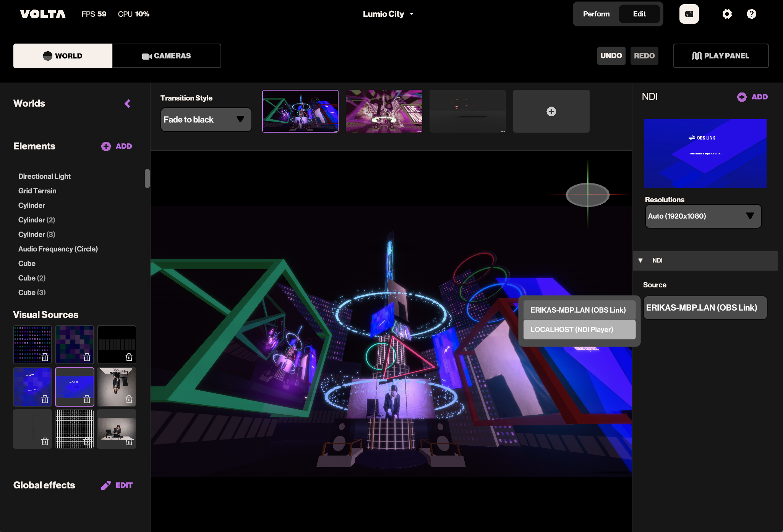
Task: Click the UNDO button
Action: tap(611, 56)
